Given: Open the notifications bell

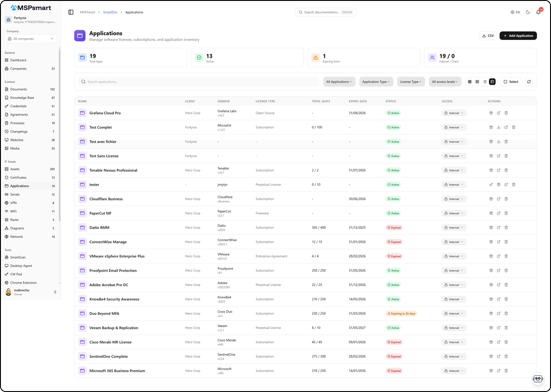Looking at the screenshot, I should (539, 12).
